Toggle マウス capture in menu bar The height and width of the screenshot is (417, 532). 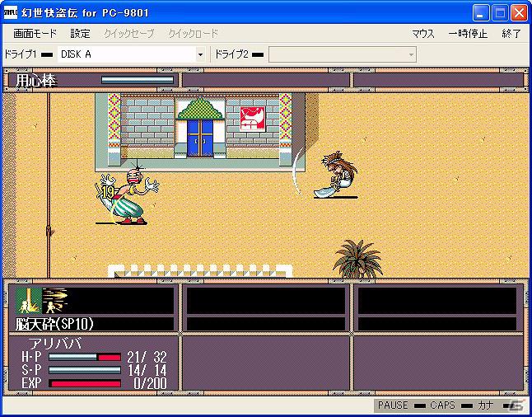click(x=423, y=34)
